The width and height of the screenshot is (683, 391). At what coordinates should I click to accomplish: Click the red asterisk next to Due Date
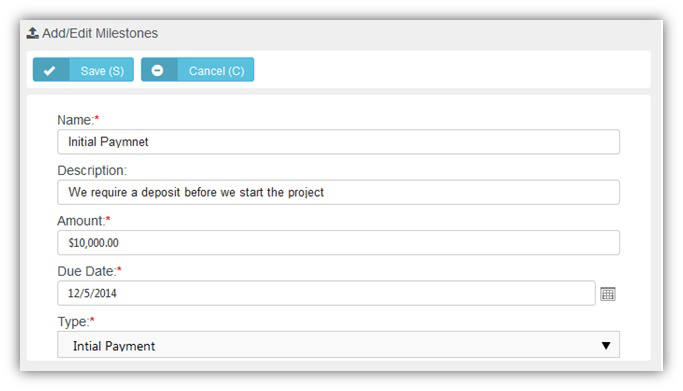coord(119,269)
